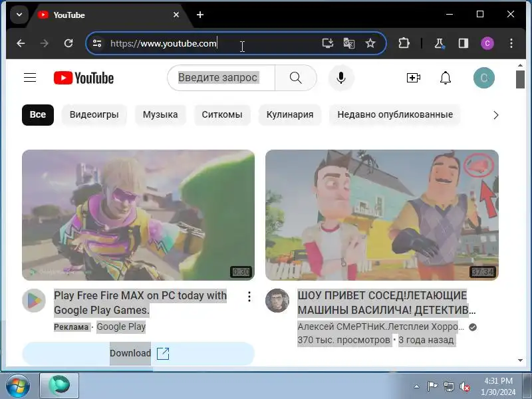This screenshot has height=399, width=532.
Task: Minimize the browser window
Action: 450,14
